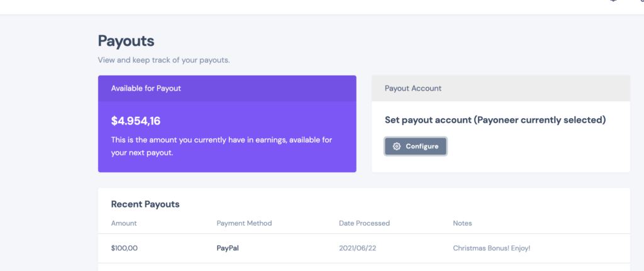
Task: Sort by the Amount column header
Action: (124, 223)
